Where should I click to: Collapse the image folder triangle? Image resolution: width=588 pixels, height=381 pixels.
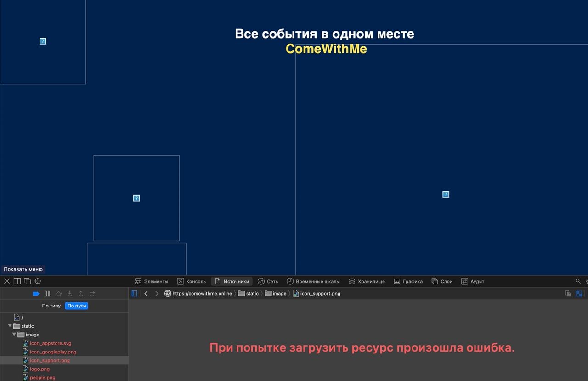pyautogui.click(x=14, y=335)
